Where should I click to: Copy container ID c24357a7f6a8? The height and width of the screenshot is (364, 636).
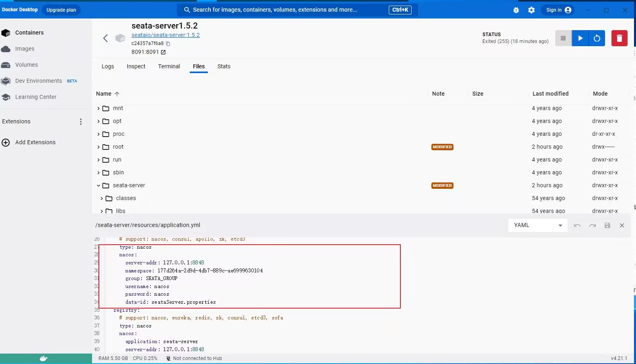pyautogui.click(x=168, y=43)
